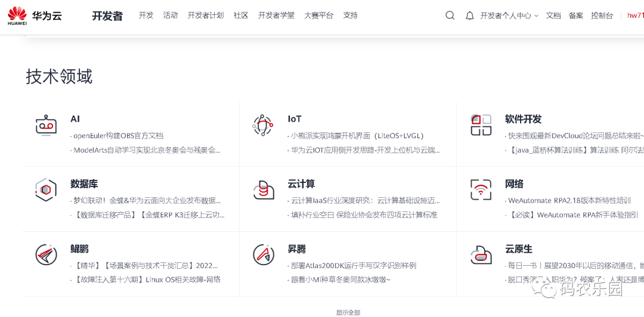Open the 活动 menu
Viewport: 644px width, 317px height.
pos(171,15)
